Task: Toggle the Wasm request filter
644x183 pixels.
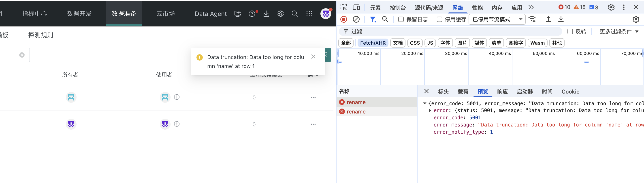Action: point(537,43)
